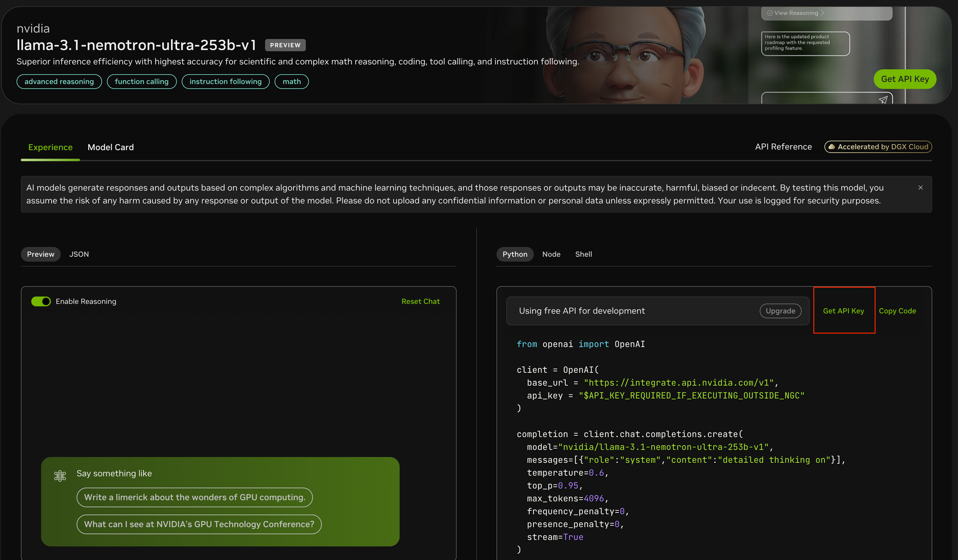The image size is (958, 560).
Task: Click the paper plane send icon in banner
Action: tap(883, 100)
